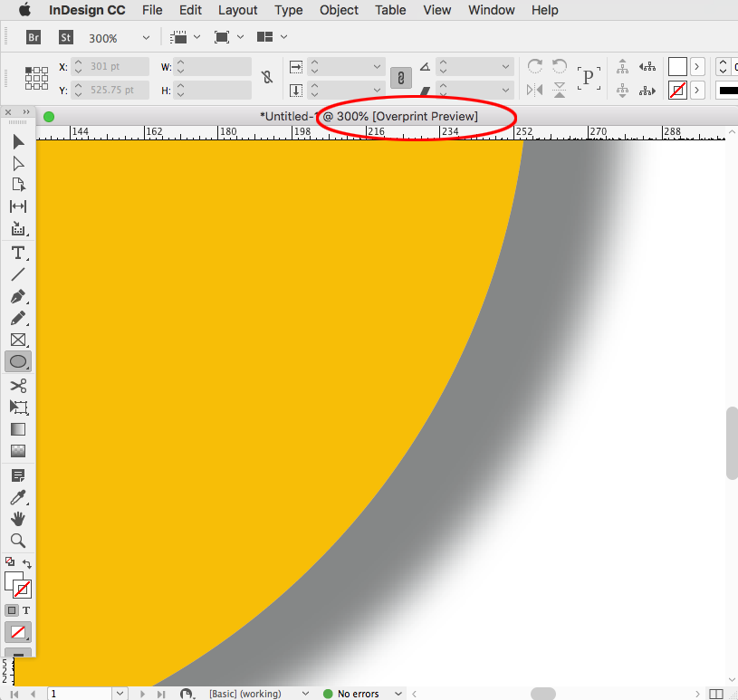Image resolution: width=738 pixels, height=700 pixels.
Task: Activate the Pen tool
Action: point(18,297)
